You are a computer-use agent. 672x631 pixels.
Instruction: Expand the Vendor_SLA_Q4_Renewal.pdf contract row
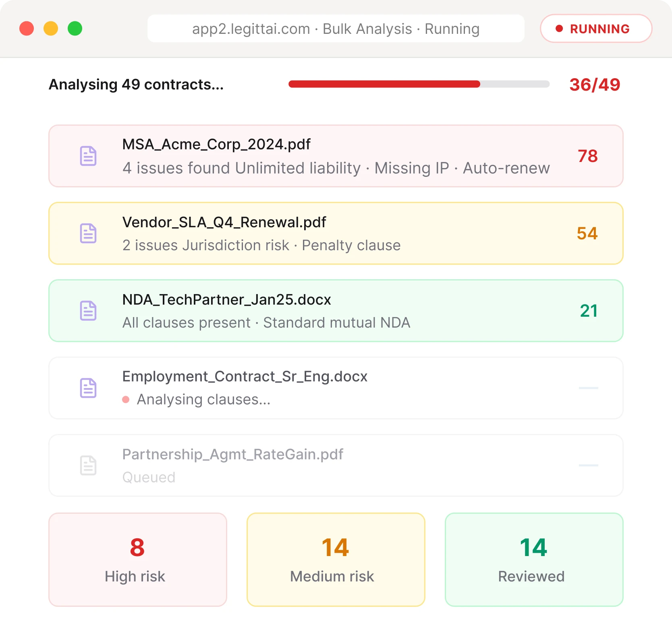(x=336, y=233)
